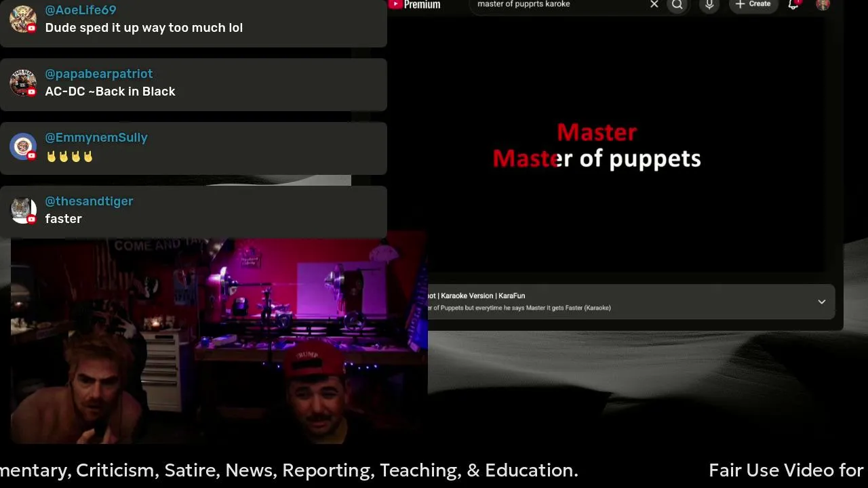868x488 pixels.
Task: Click @thesandtiger's profile avatar
Action: point(23,210)
